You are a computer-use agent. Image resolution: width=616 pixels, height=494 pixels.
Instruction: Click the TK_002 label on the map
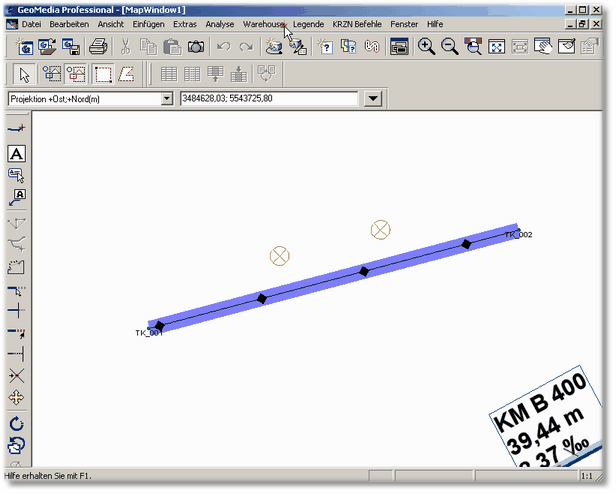518,235
